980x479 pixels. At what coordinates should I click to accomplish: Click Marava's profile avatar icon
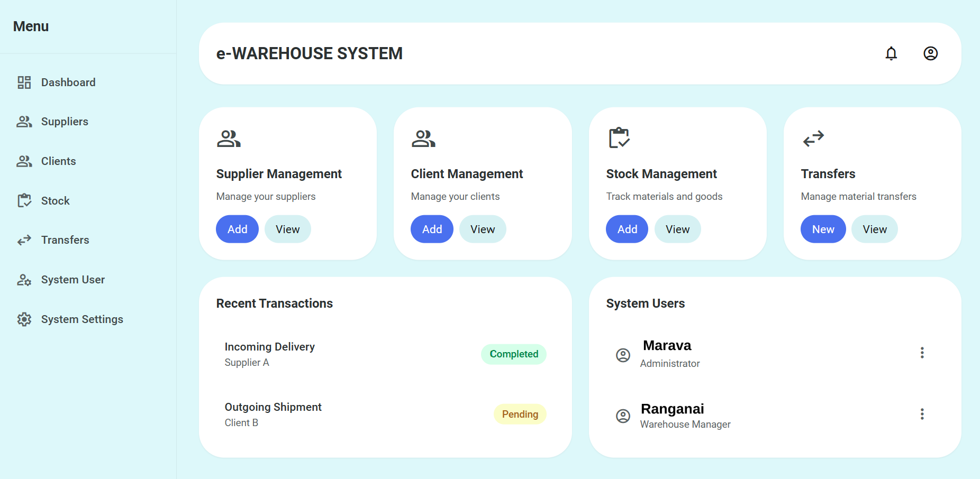pos(623,355)
